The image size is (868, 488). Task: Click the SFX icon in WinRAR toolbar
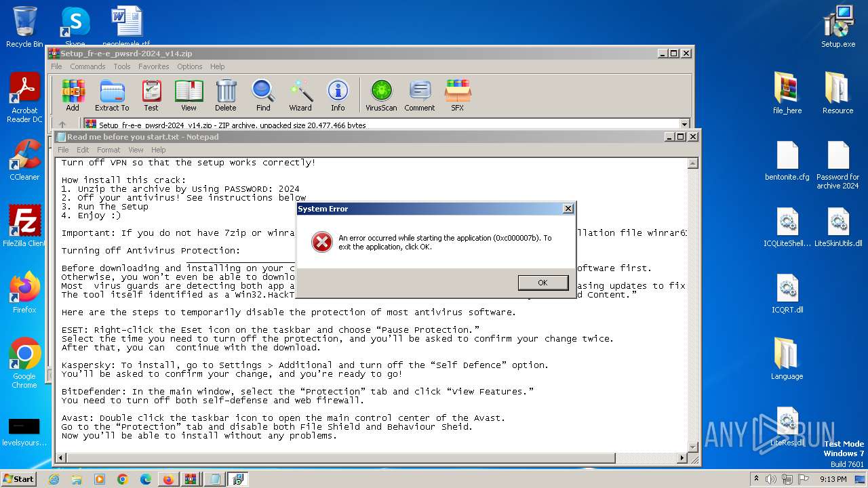click(458, 95)
